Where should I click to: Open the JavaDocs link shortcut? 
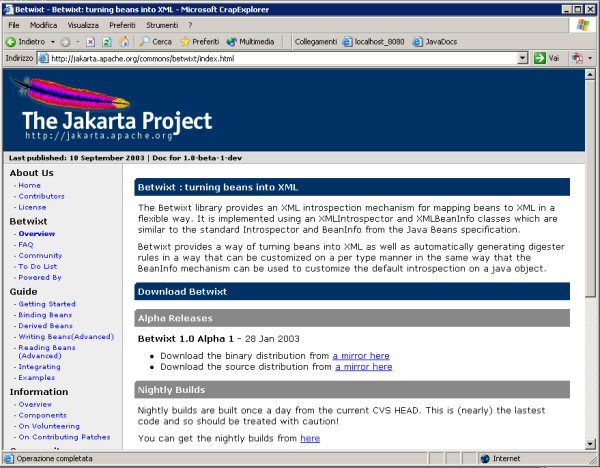point(435,41)
